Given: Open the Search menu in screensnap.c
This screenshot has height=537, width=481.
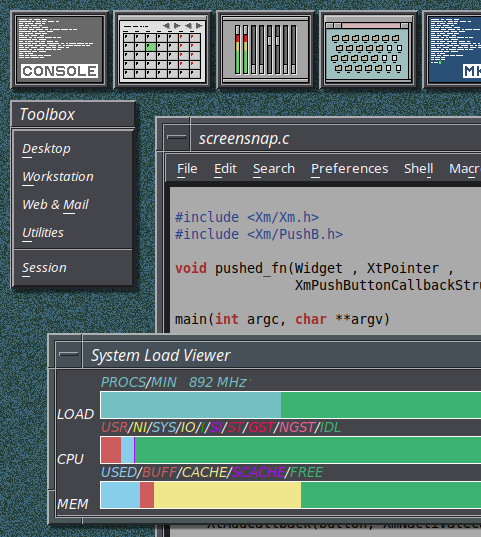Looking at the screenshot, I should (274, 169).
